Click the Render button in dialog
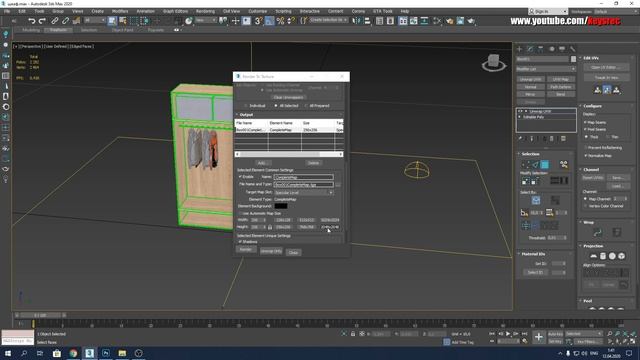 tap(246, 249)
